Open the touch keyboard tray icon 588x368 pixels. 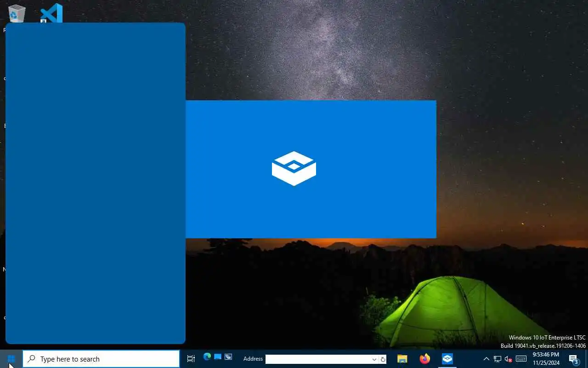click(x=521, y=359)
